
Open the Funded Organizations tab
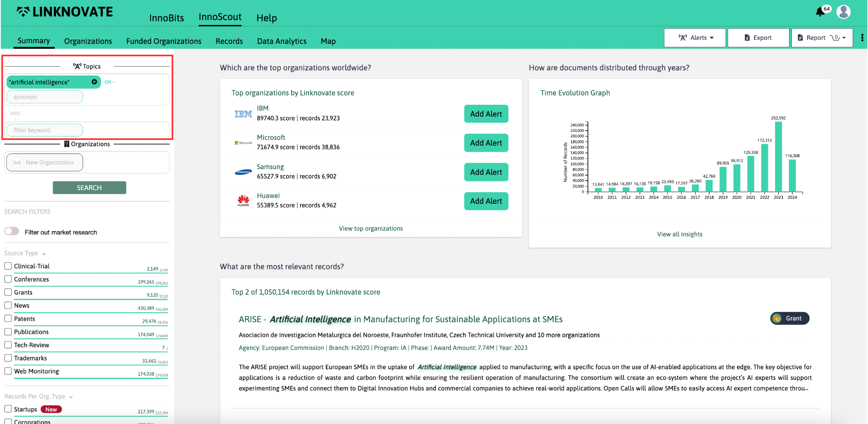(164, 41)
